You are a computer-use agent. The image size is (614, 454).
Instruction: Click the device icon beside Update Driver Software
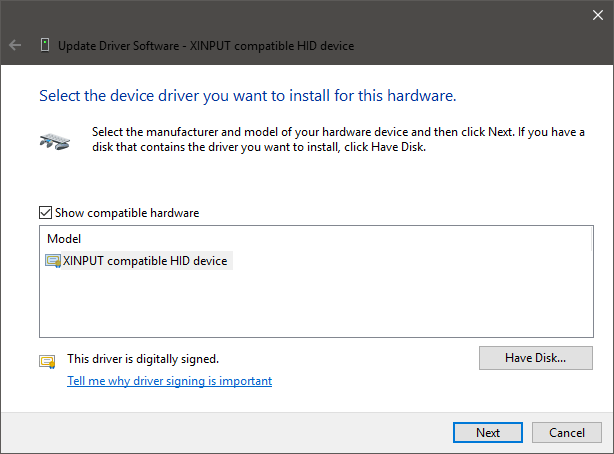pyautogui.click(x=45, y=45)
